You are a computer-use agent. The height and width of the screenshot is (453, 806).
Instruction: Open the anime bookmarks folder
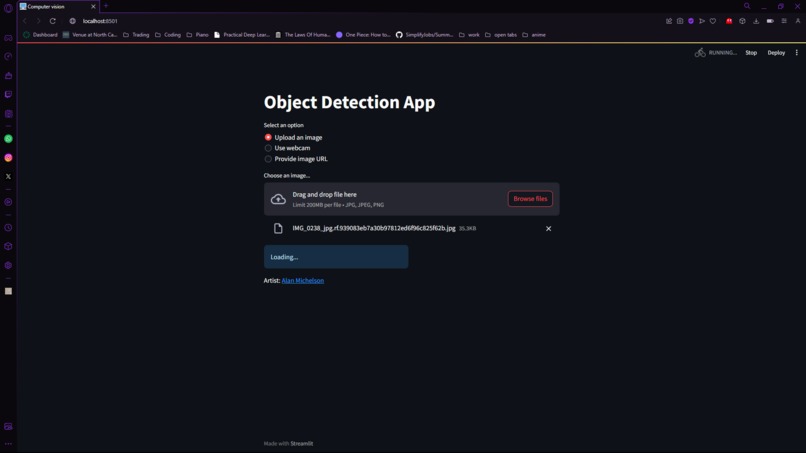click(x=534, y=35)
